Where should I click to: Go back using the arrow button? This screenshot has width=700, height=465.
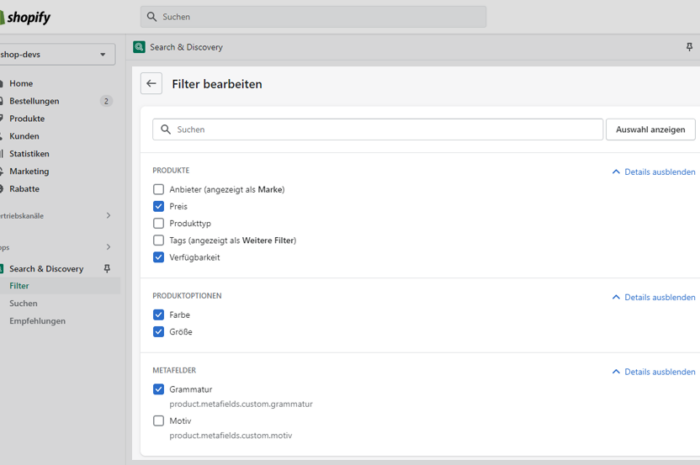coord(151,83)
